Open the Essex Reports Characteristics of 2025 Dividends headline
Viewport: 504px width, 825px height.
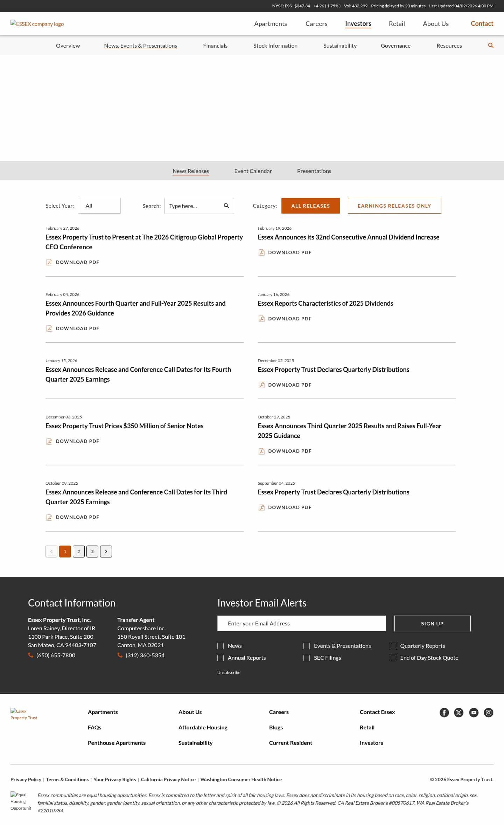325,303
